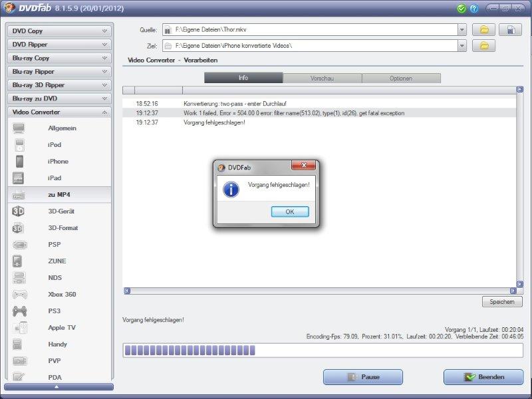Click the info icon in the dialog
This screenshot has height=399, width=532.
231,190
